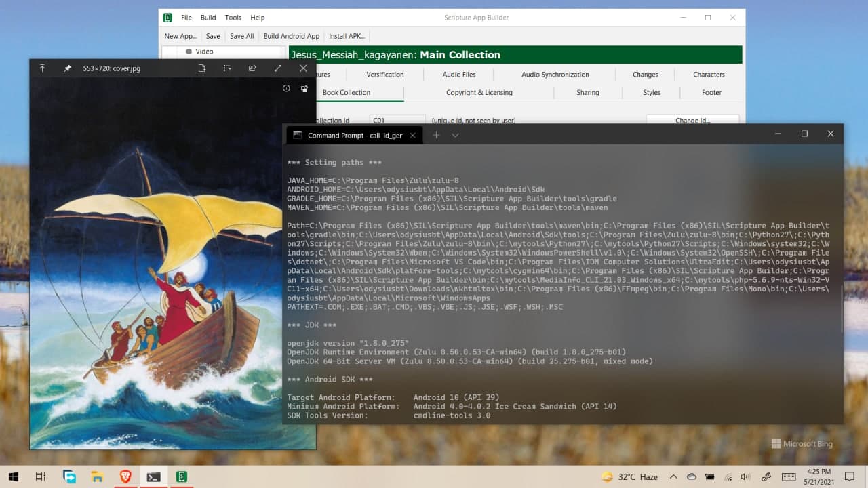The height and width of the screenshot is (488, 868).
Task: Click the Save All toolbar button
Action: (241, 36)
